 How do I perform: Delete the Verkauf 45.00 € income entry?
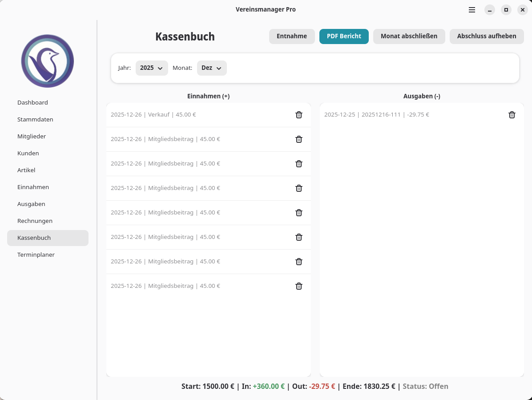(299, 115)
